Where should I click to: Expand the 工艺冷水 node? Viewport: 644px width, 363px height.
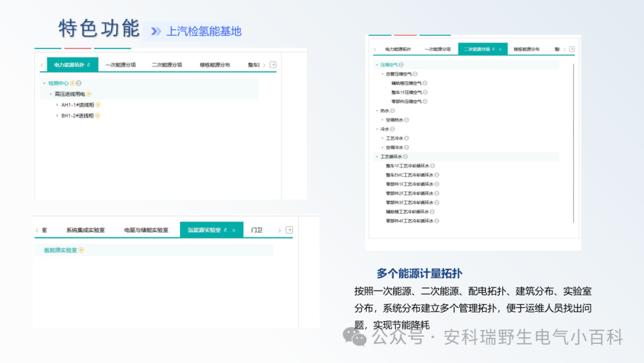pos(382,138)
